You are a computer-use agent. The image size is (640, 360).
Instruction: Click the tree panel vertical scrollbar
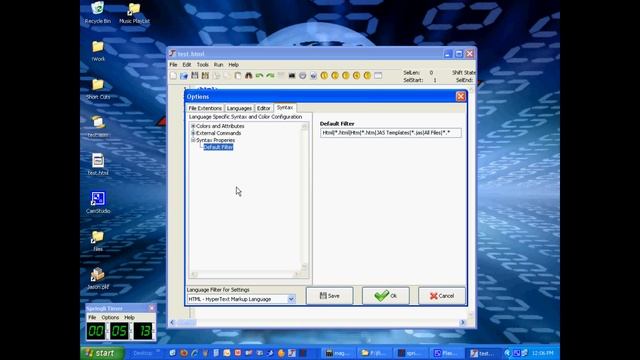tap(304, 197)
